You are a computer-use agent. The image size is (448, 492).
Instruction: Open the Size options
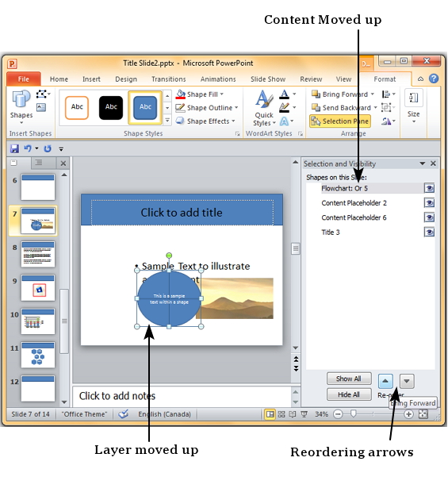(x=414, y=106)
